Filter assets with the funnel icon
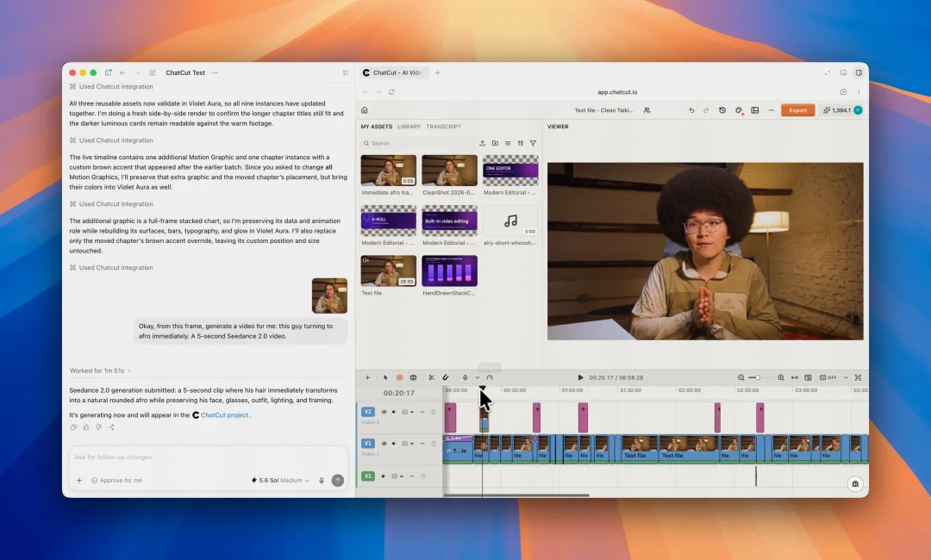Screen dimensions: 931x560 coord(534,143)
